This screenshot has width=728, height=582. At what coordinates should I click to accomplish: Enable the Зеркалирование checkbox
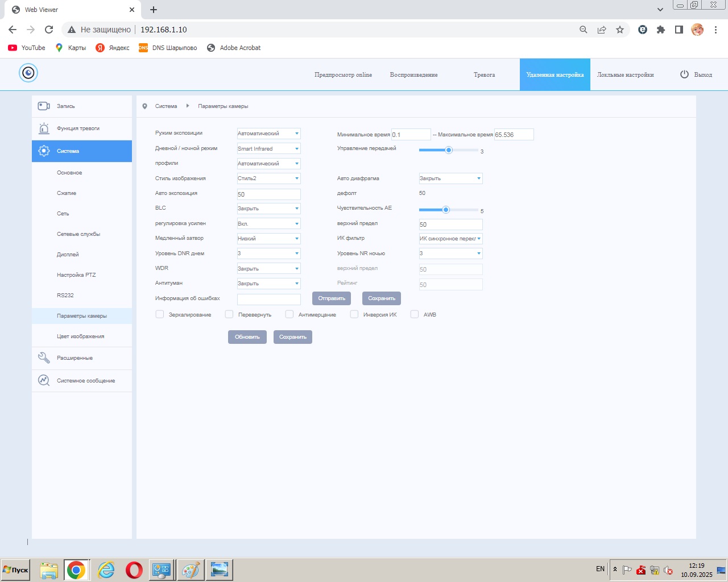click(x=160, y=314)
